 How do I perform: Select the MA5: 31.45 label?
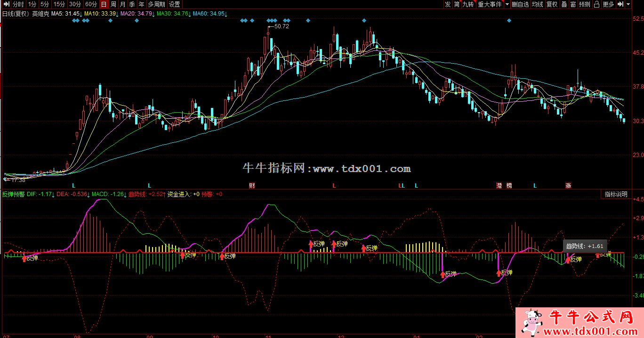(66, 14)
